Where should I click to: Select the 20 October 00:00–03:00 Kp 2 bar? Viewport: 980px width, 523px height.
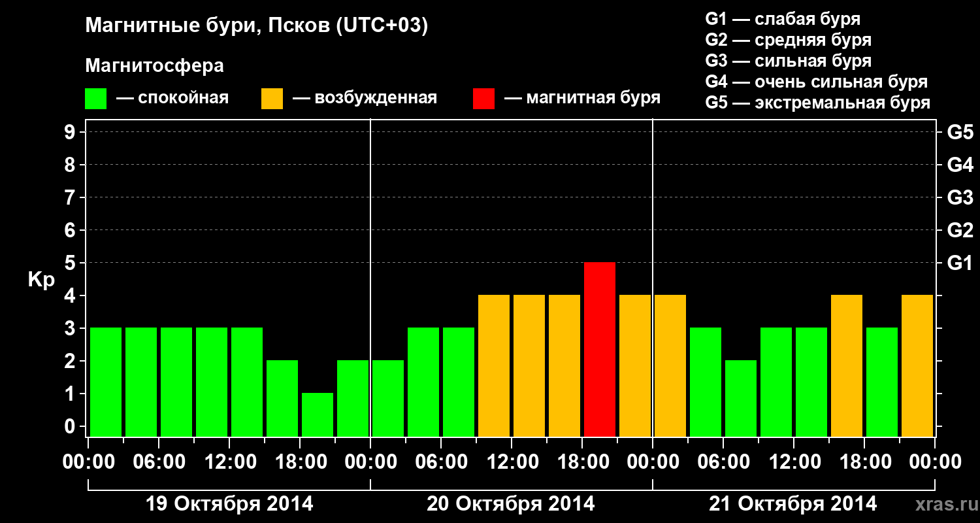click(388, 398)
